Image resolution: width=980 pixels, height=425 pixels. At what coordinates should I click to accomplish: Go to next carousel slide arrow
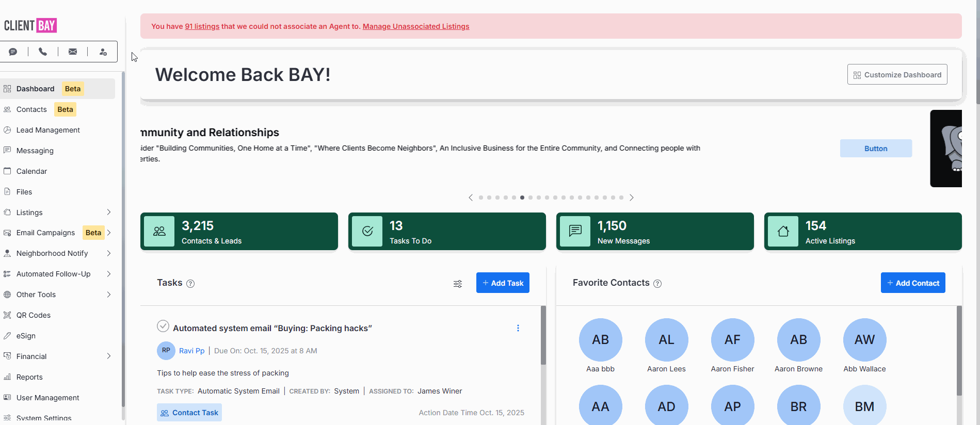coord(631,198)
